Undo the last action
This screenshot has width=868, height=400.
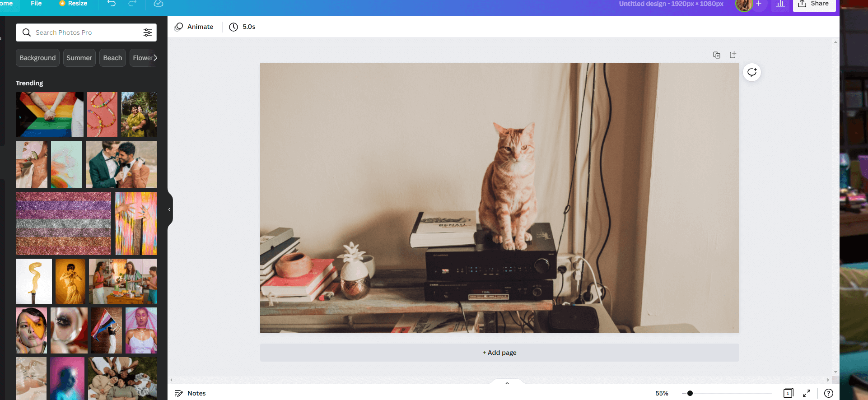pos(112,4)
